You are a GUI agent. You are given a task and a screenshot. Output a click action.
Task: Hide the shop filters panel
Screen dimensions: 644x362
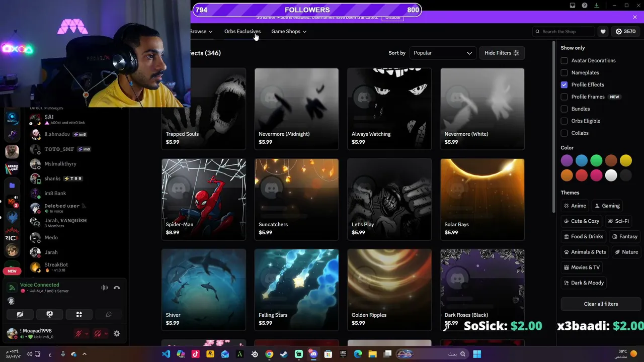click(502, 53)
